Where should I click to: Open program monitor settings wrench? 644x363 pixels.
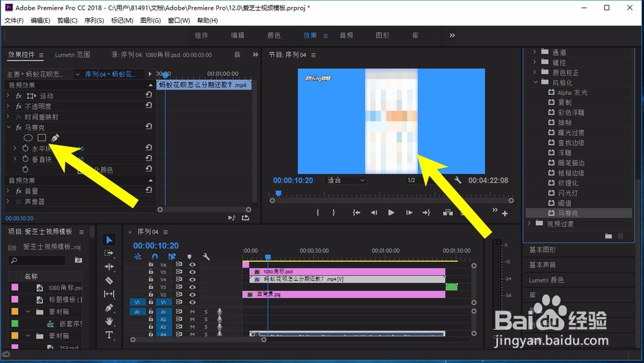click(x=458, y=180)
